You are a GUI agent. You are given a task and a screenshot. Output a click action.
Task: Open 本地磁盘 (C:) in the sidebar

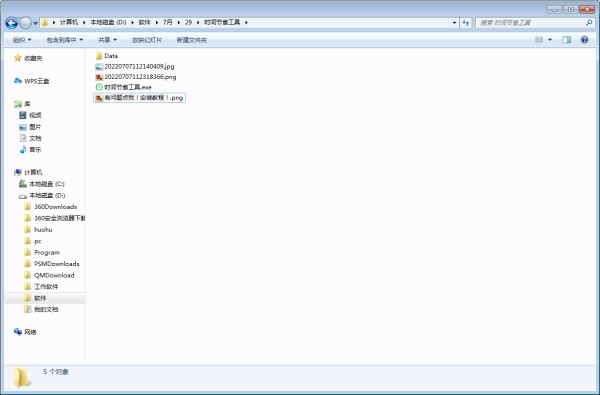pyautogui.click(x=42, y=184)
